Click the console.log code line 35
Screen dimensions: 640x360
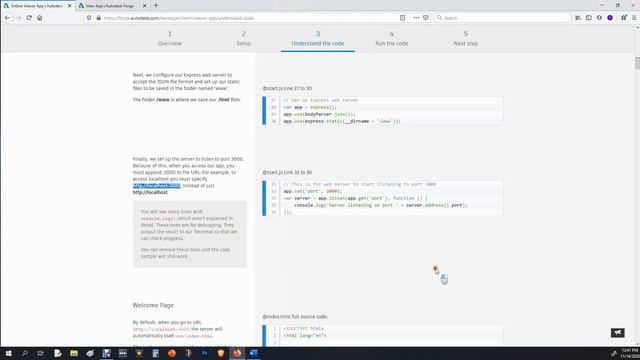(x=380, y=205)
